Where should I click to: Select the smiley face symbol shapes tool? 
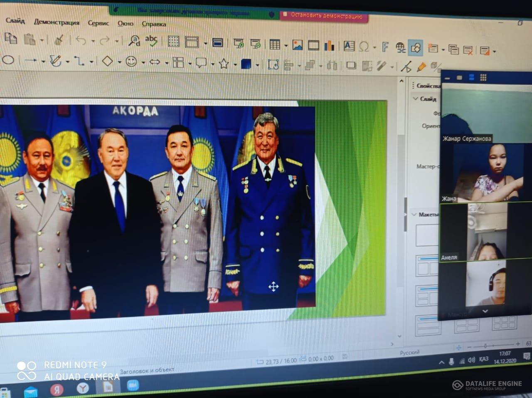(131, 62)
